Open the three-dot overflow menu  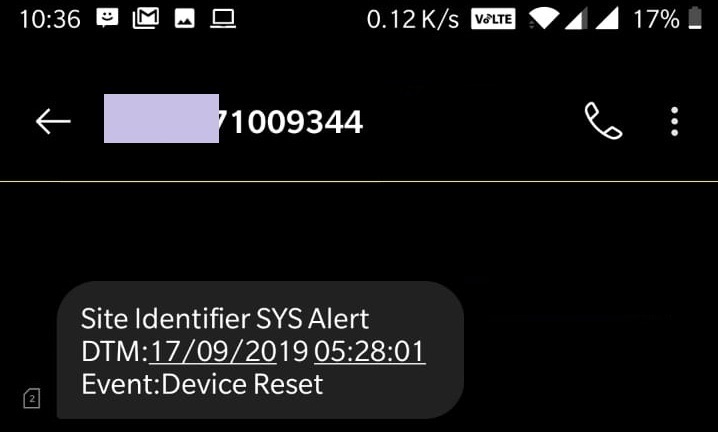674,121
